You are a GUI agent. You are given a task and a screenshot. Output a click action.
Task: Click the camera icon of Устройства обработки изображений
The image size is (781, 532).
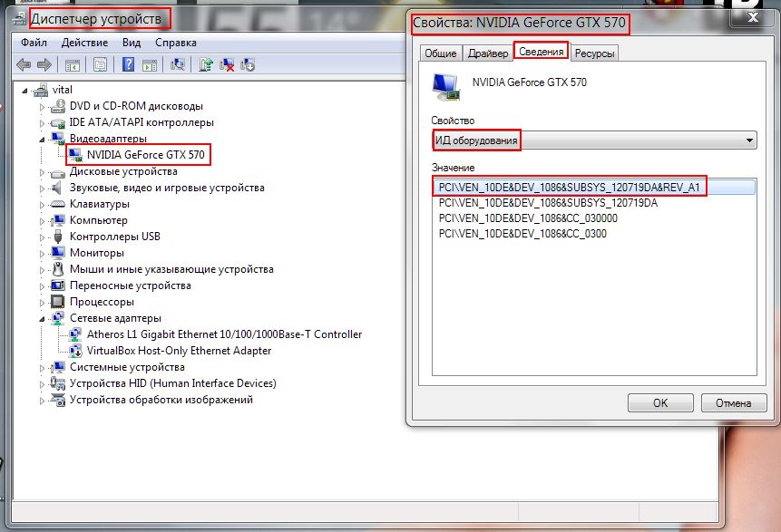(x=58, y=400)
